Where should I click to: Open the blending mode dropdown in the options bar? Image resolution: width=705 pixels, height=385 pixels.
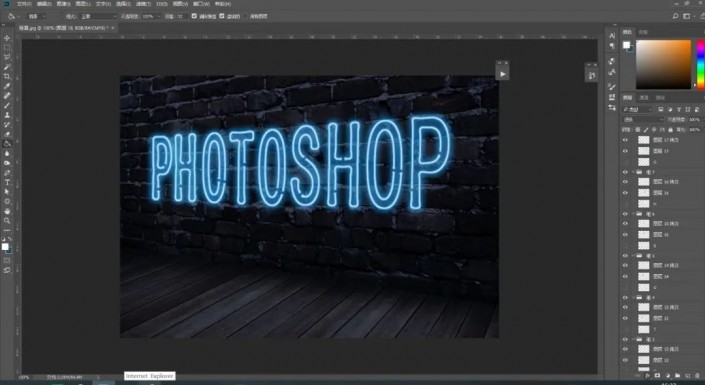coord(98,16)
